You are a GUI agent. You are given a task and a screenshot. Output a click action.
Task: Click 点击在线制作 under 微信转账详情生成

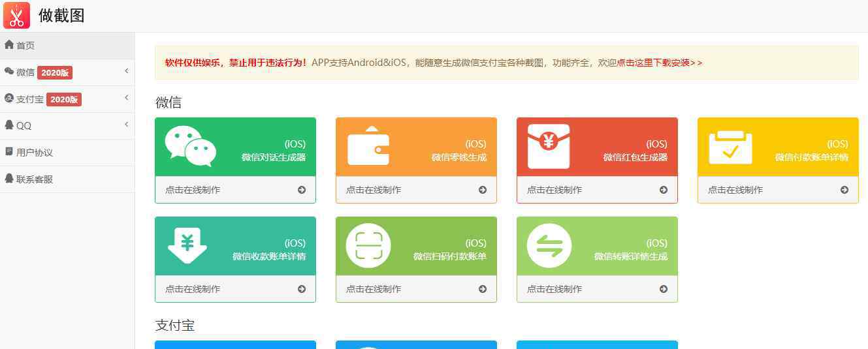tap(555, 289)
